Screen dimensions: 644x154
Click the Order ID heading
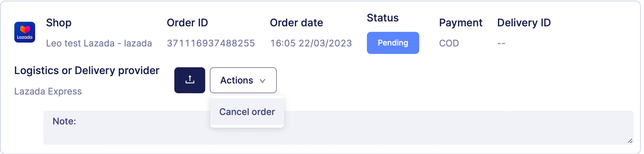click(x=187, y=23)
